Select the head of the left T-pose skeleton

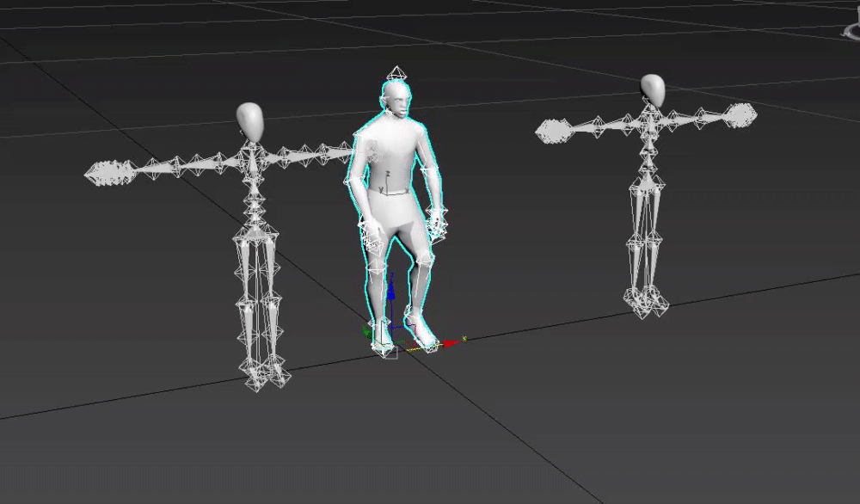point(249,122)
